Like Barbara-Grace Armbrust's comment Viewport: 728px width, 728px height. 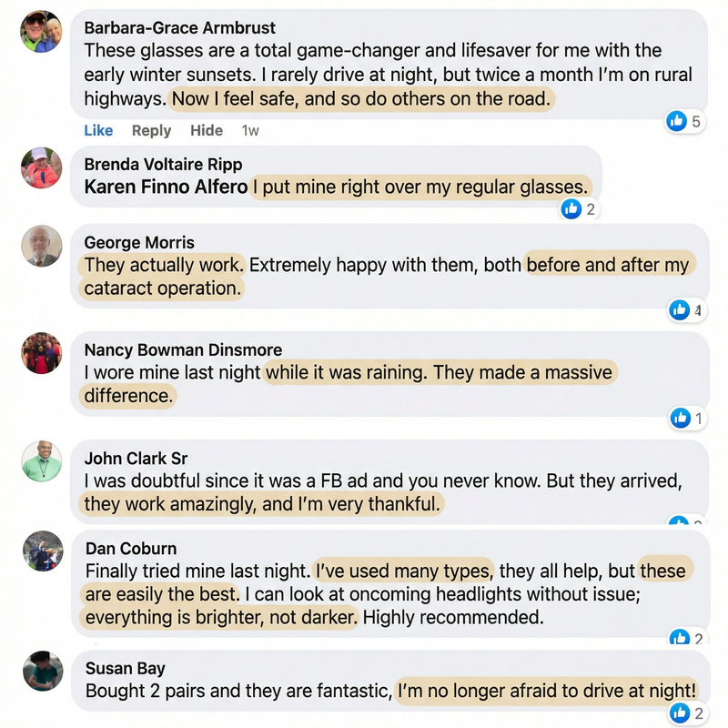(x=98, y=130)
